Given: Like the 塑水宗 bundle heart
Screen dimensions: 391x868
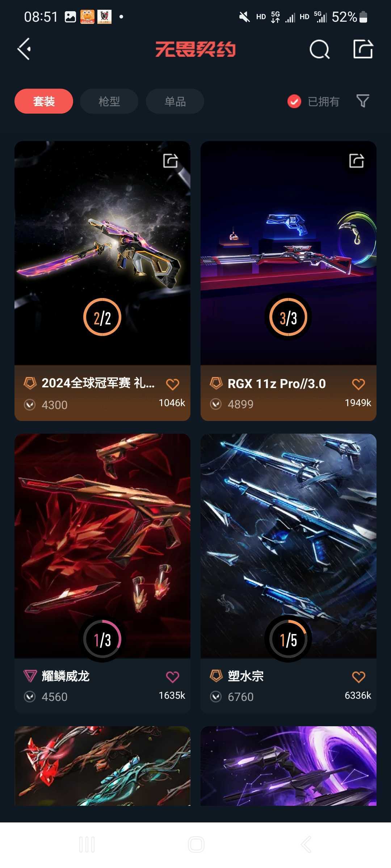Looking at the screenshot, I should pos(359,677).
